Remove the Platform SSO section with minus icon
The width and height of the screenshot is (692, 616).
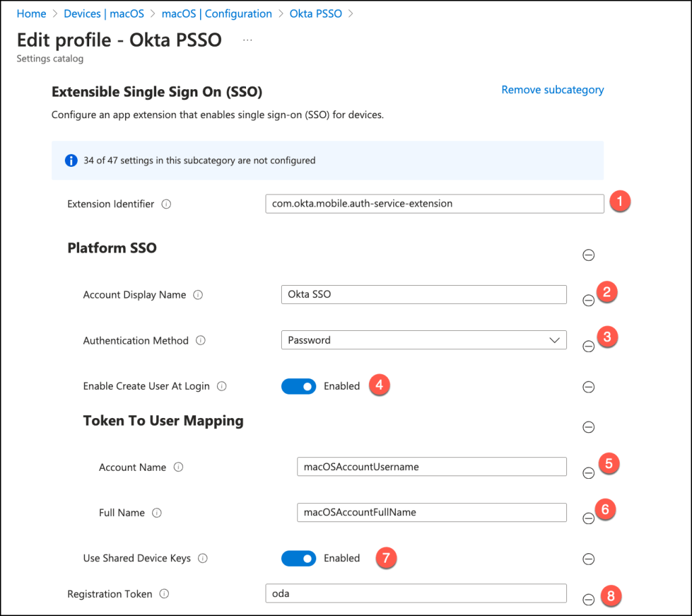[589, 255]
